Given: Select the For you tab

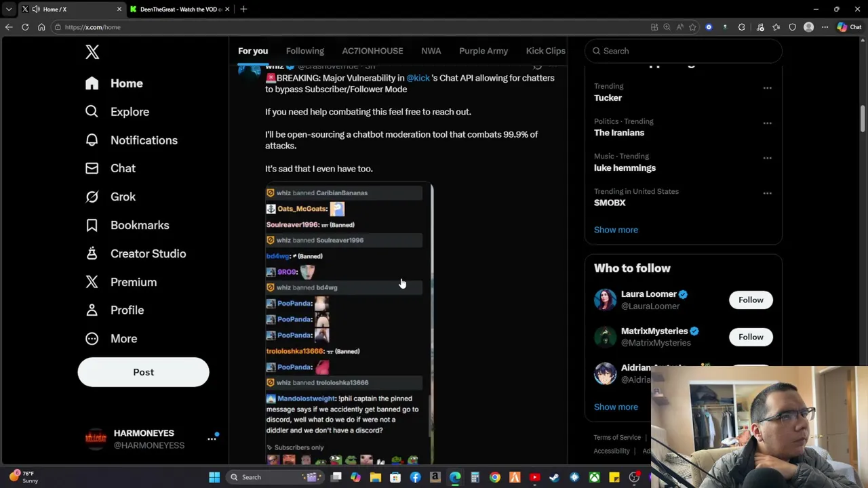Looking at the screenshot, I should tap(253, 51).
